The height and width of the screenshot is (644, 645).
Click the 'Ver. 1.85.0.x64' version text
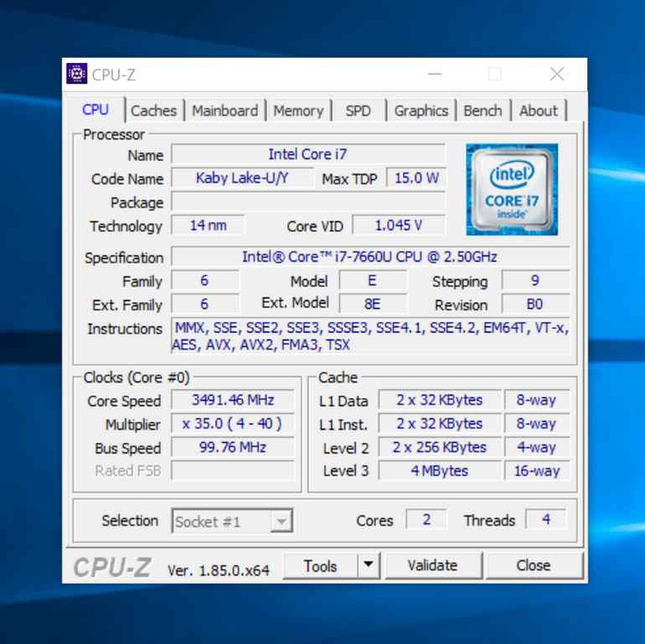pos(218,571)
